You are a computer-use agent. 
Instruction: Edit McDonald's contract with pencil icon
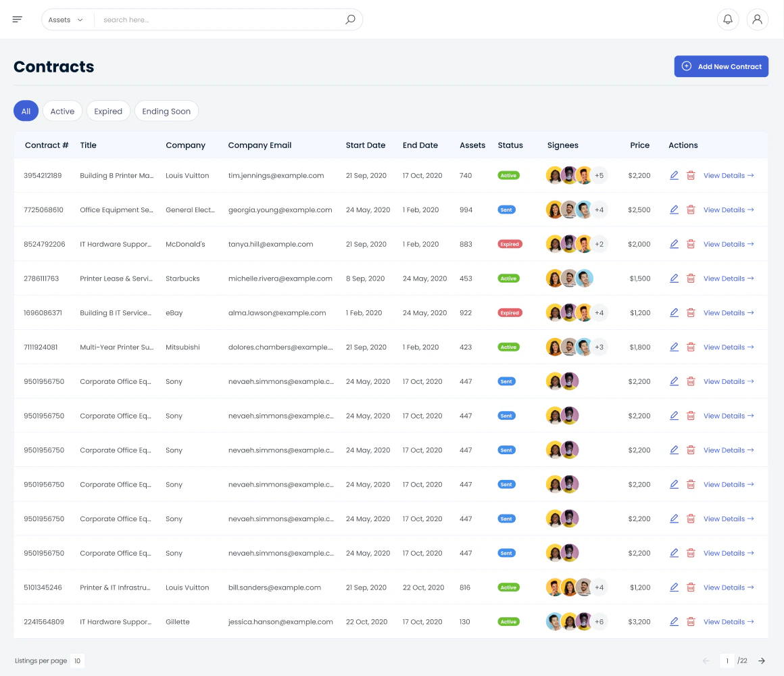[x=674, y=244]
